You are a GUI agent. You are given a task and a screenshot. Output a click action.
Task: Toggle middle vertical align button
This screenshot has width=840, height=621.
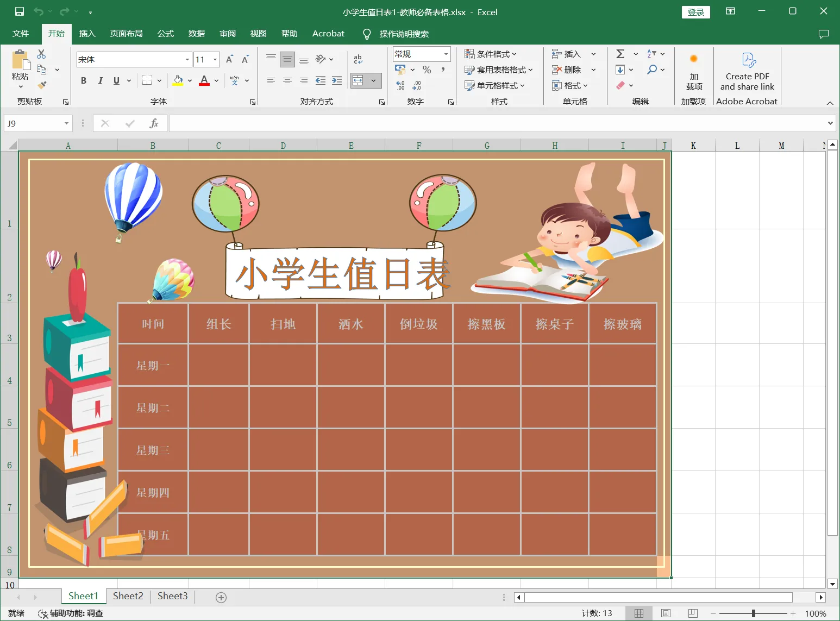click(287, 59)
